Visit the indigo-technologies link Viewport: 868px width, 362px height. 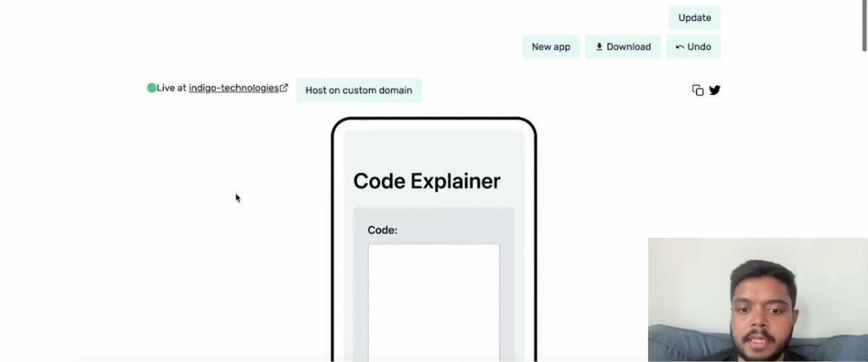(233, 88)
